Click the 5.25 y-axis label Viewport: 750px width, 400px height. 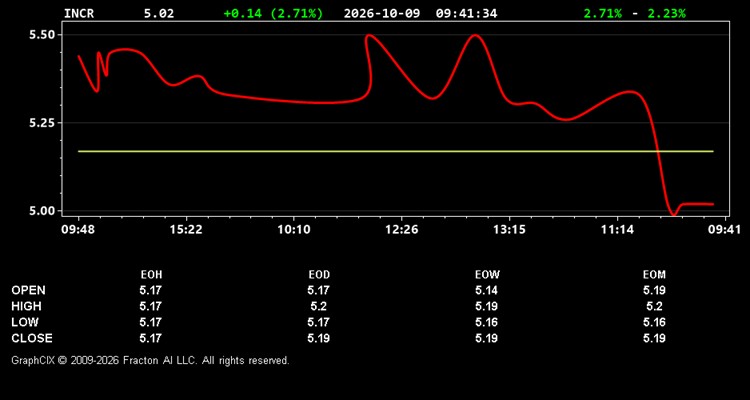click(41, 123)
